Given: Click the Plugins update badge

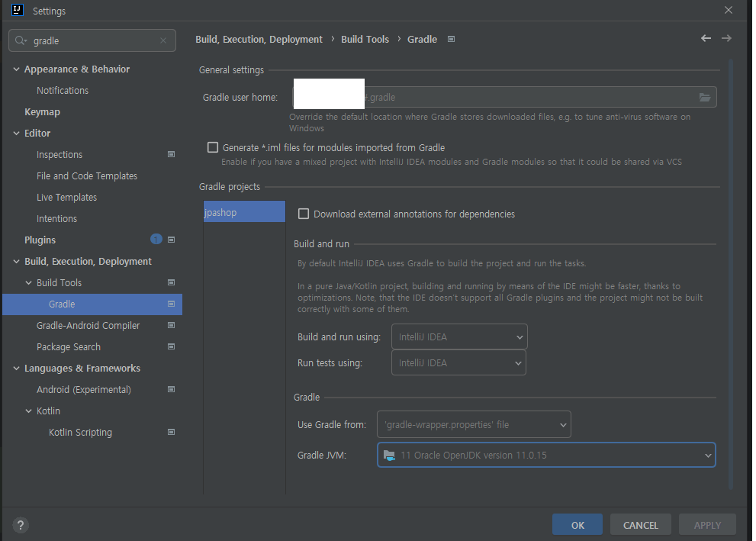Looking at the screenshot, I should coord(156,239).
